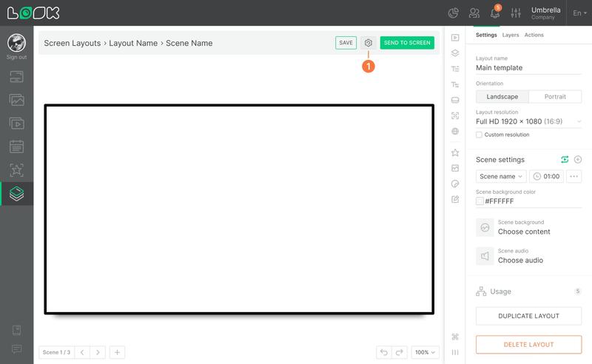Click DELETE LAYOUT button
This screenshot has height=364, width=592.
coord(528,344)
